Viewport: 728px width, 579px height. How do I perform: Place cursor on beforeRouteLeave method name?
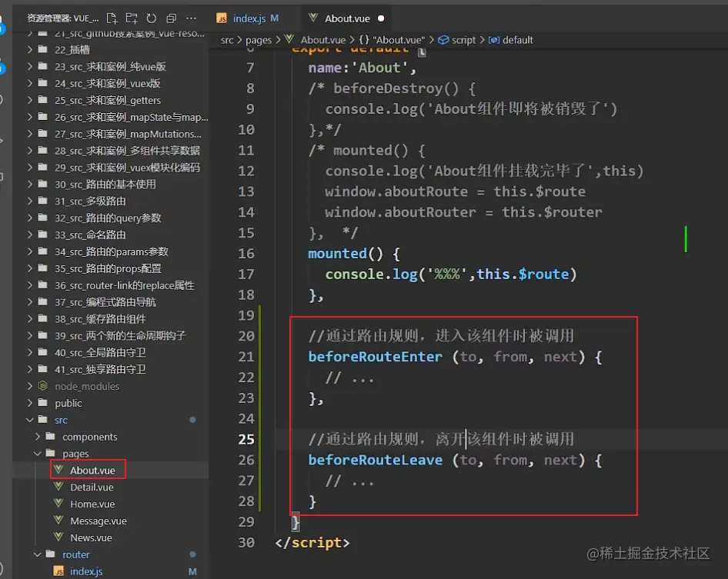tap(375, 461)
